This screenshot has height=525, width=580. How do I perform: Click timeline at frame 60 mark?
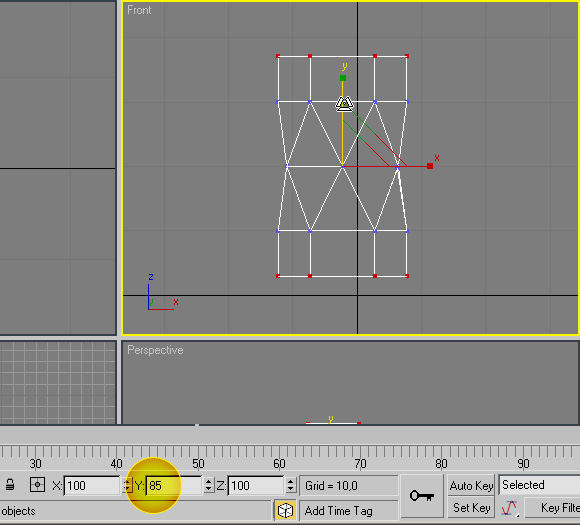click(279, 464)
